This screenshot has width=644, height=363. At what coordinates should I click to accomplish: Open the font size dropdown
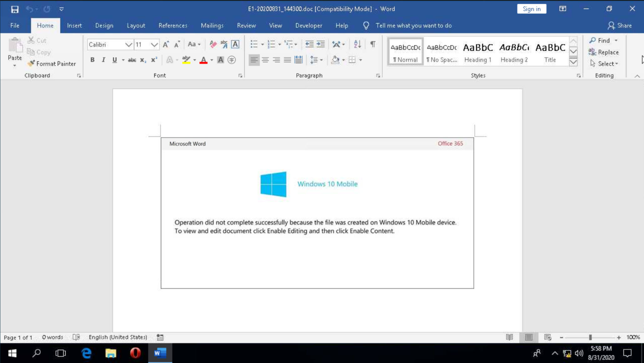154,44
